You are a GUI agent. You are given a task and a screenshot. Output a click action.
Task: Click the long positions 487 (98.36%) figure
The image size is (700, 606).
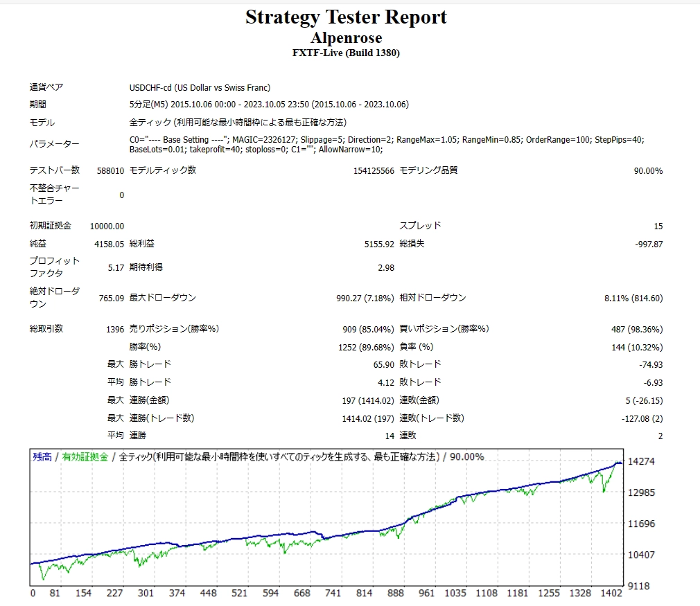(x=637, y=330)
